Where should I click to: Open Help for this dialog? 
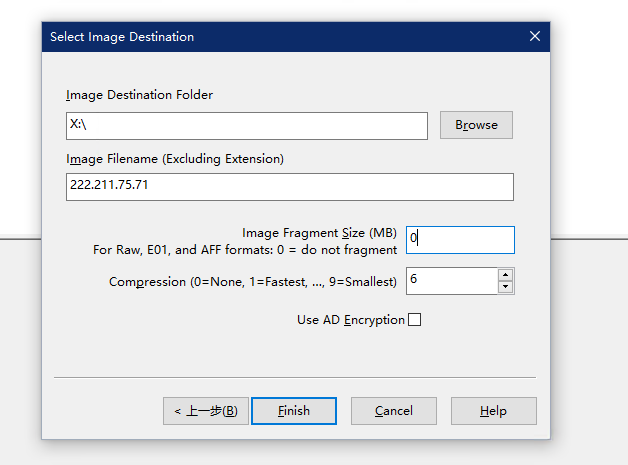[x=493, y=411]
